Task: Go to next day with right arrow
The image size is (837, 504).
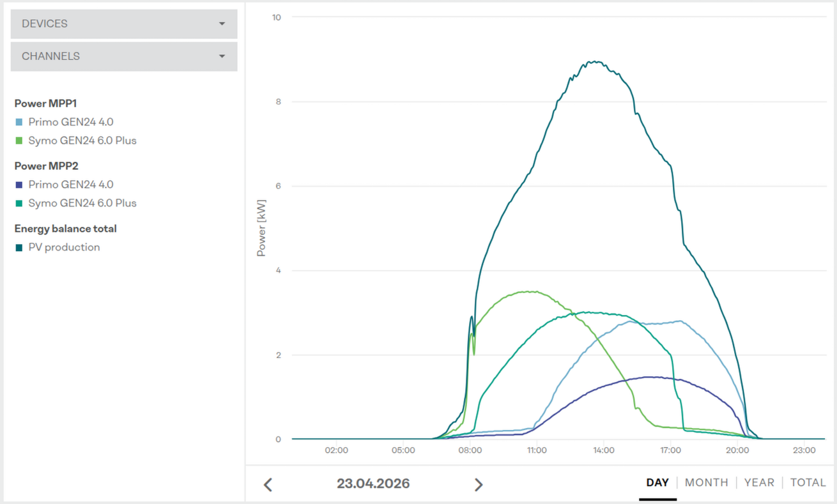Action: (x=478, y=484)
